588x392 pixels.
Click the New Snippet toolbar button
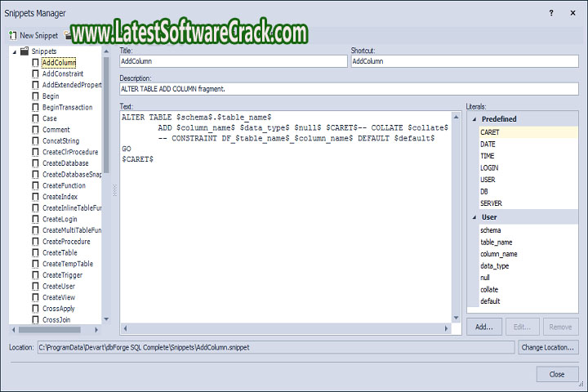33,35
